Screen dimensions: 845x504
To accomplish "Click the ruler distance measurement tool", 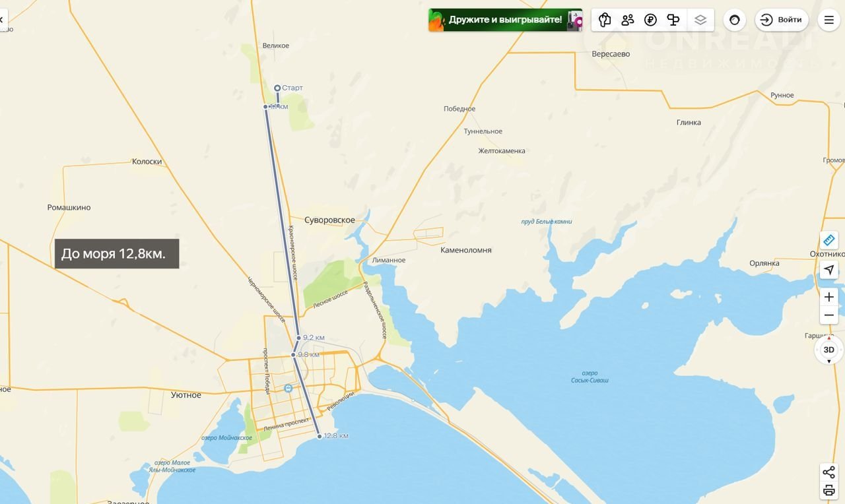I will pos(828,240).
